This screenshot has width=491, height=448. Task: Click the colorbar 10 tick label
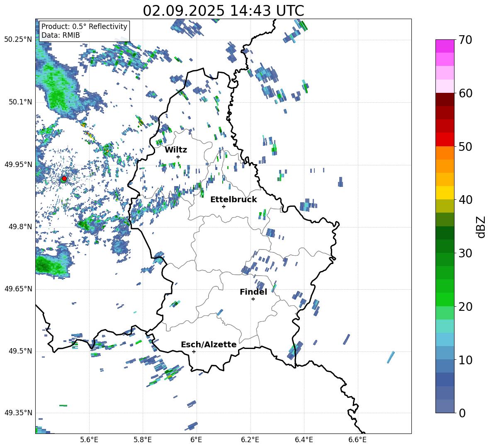pyautogui.click(x=465, y=360)
